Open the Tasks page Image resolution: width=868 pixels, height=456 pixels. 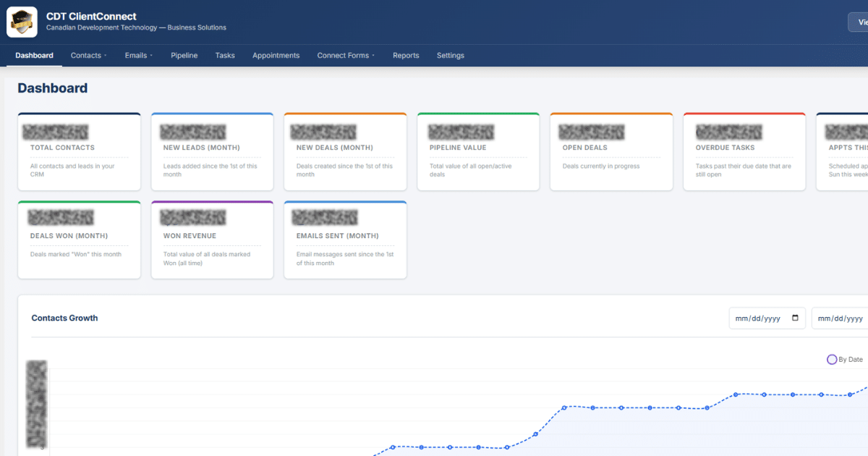(x=225, y=56)
